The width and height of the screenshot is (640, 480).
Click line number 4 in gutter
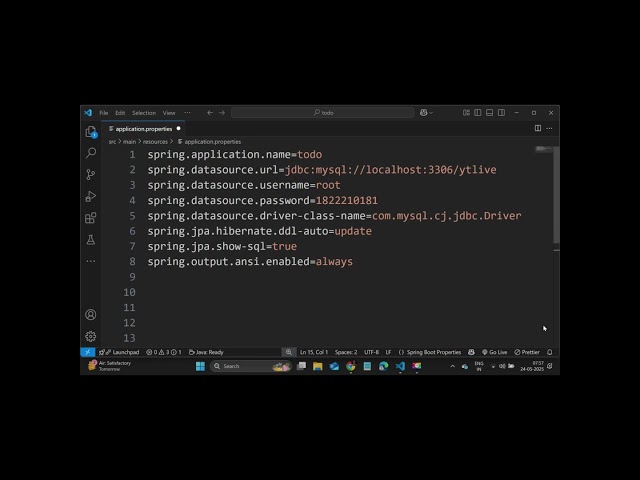click(x=132, y=200)
